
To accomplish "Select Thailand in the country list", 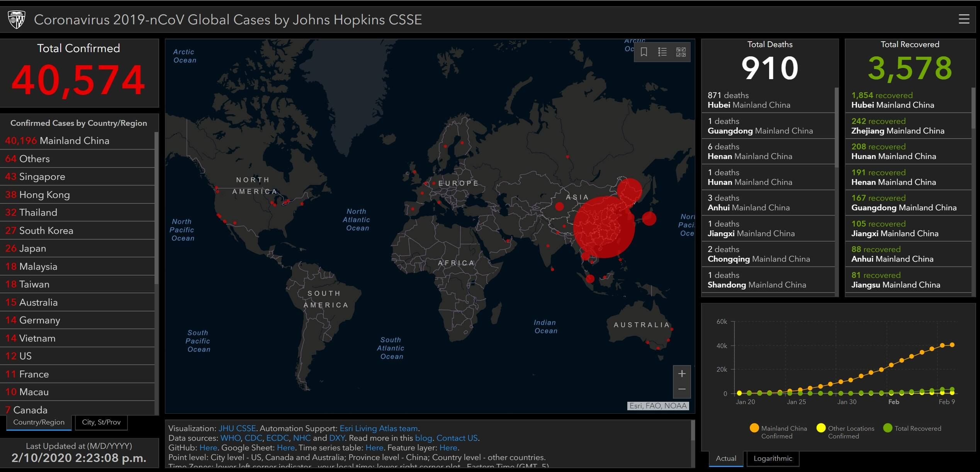I will [77, 213].
